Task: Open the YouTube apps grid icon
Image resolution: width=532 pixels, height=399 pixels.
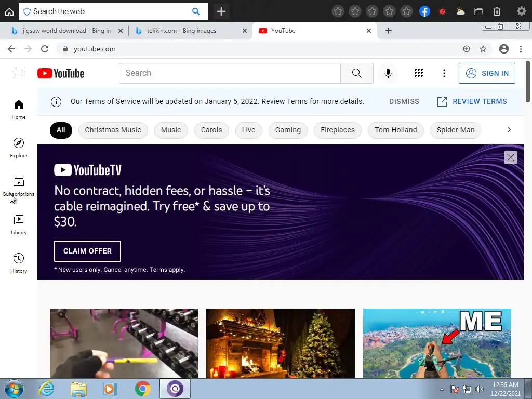Action: tap(419, 73)
